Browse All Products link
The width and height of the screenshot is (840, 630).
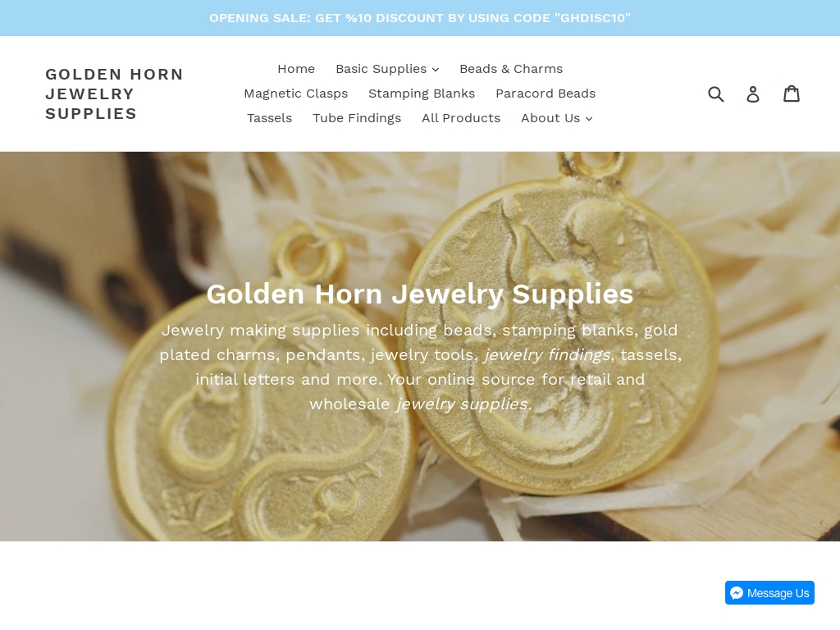(461, 118)
